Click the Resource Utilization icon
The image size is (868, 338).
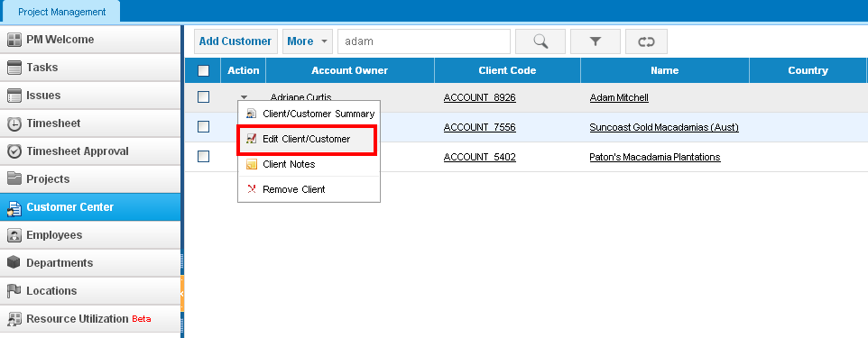(x=14, y=319)
